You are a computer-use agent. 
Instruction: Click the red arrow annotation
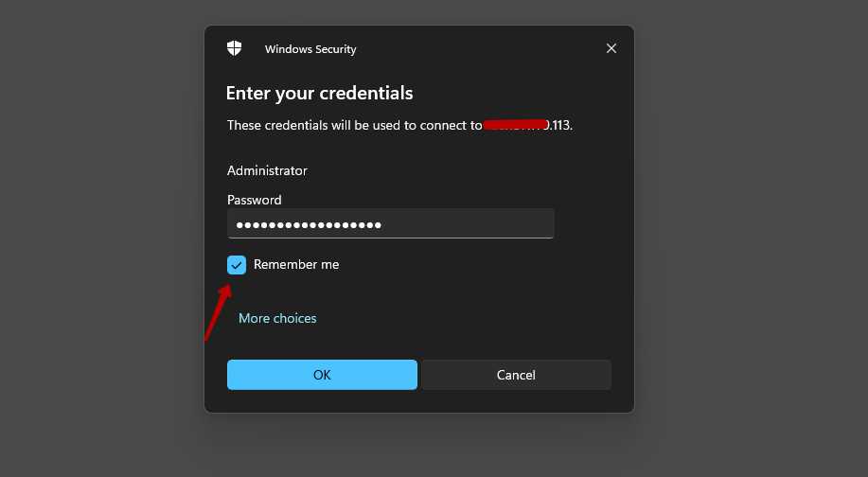(217, 310)
